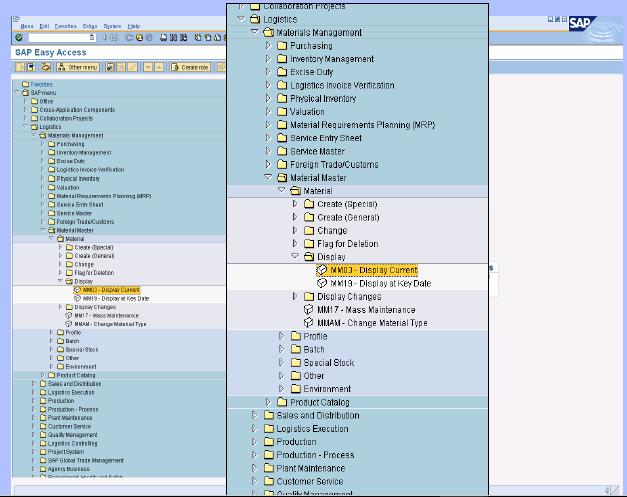Expand Cross-Application Components folder
Screen dimensions: 627x497
[x=25, y=110]
